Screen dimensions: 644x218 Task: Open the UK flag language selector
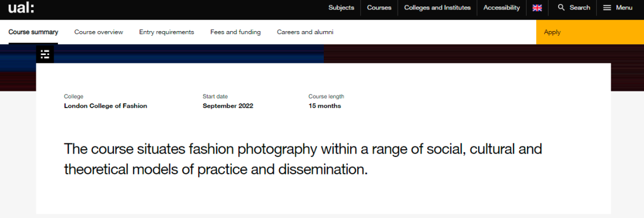(537, 8)
